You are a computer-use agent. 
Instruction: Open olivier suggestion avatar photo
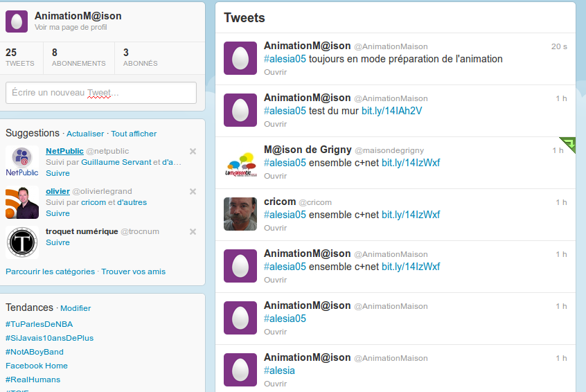click(x=22, y=202)
